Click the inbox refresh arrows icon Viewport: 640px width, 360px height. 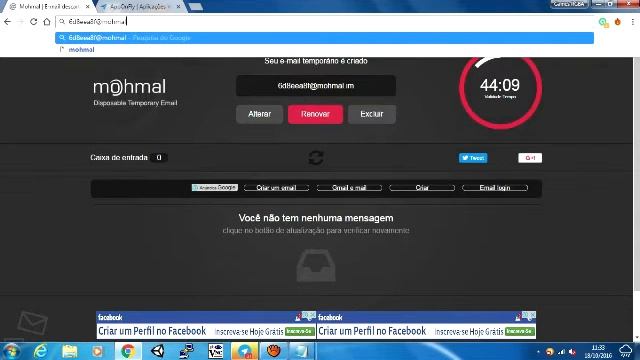(x=316, y=158)
